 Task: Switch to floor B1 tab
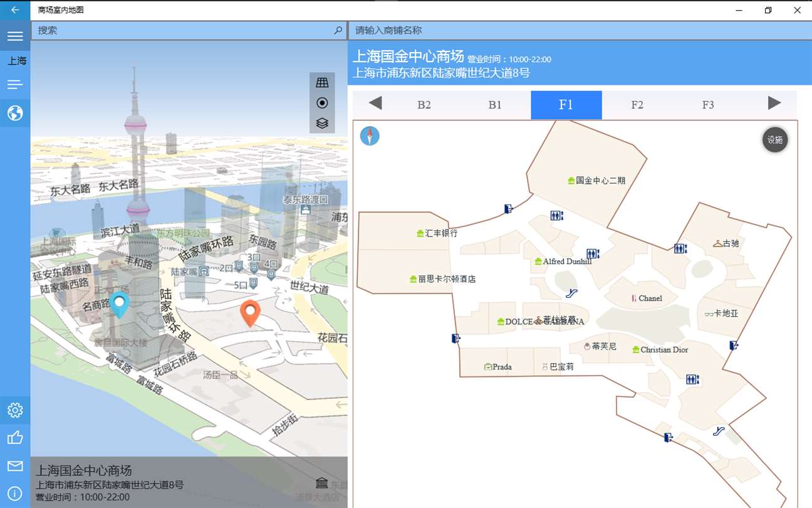(x=495, y=105)
